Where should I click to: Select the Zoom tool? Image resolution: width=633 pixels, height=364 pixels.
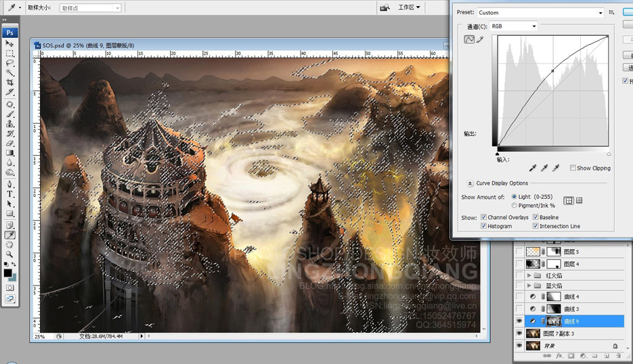[x=9, y=254]
